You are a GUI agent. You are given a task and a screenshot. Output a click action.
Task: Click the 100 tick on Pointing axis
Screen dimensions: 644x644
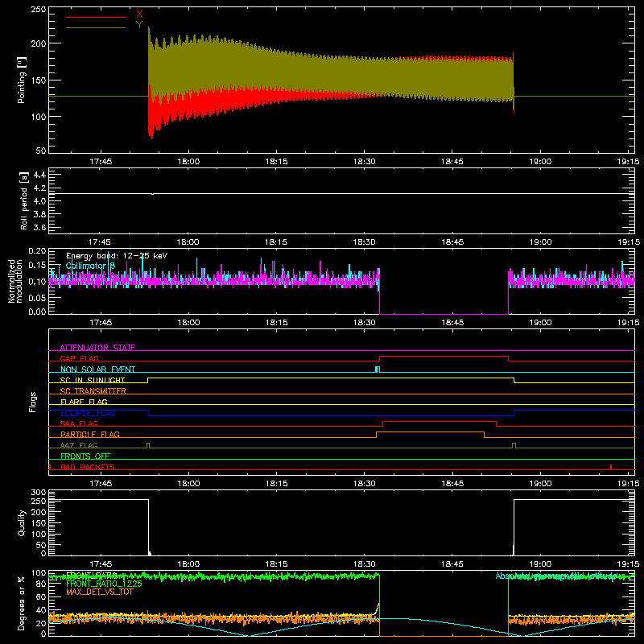38,117
